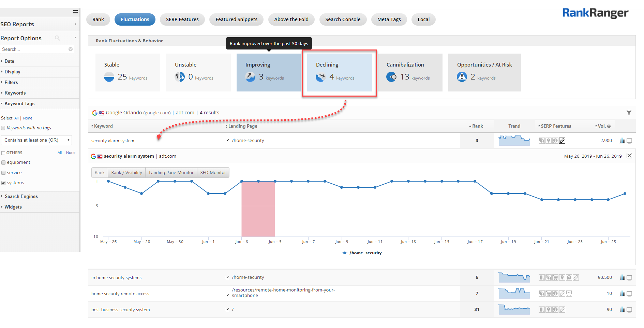Click bar chart icon for best business security system
This screenshot has width=644, height=328.
tap(622, 310)
